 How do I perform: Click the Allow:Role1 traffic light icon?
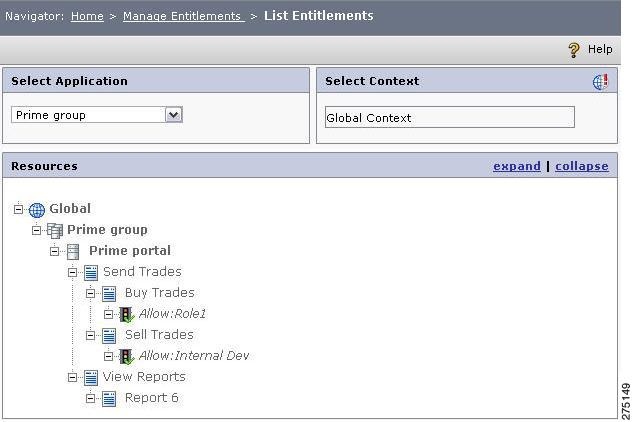127,314
